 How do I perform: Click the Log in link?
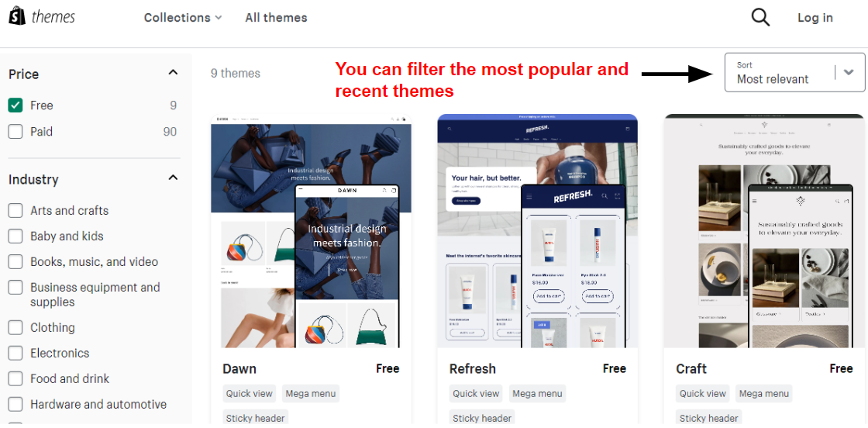point(815,18)
